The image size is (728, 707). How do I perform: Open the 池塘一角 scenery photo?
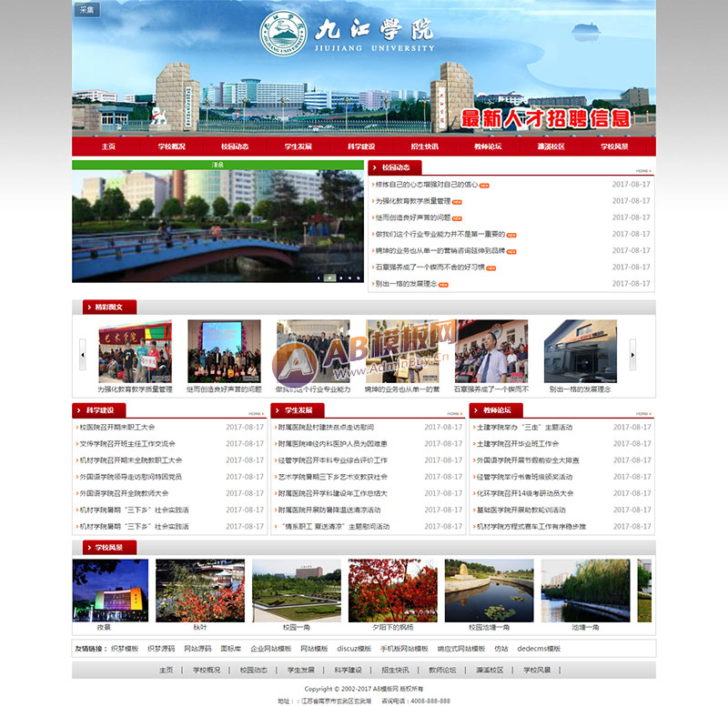point(585,591)
